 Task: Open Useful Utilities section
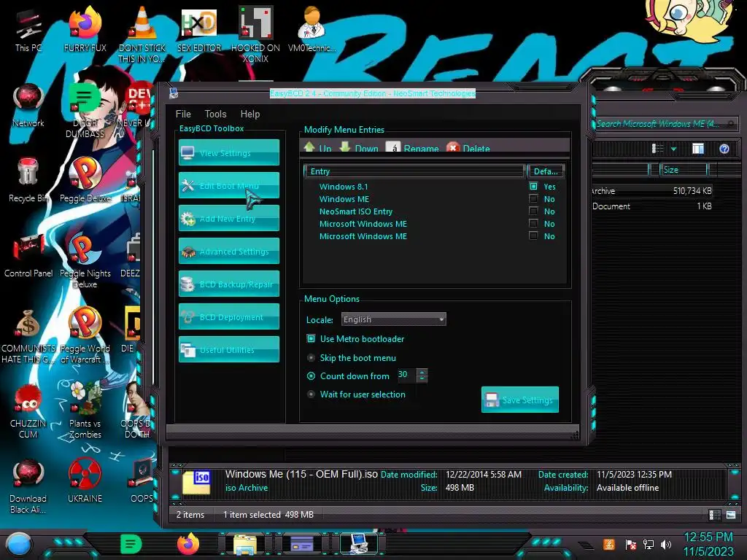tap(228, 349)
